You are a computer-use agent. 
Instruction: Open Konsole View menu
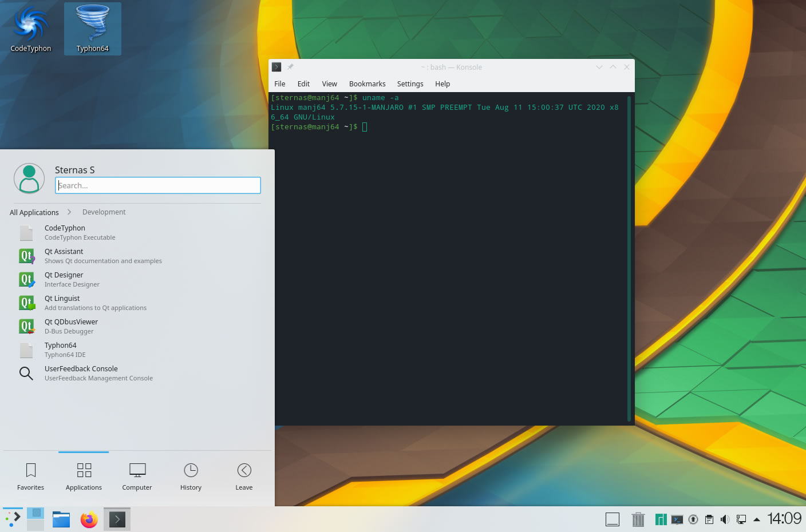[330, 84]
